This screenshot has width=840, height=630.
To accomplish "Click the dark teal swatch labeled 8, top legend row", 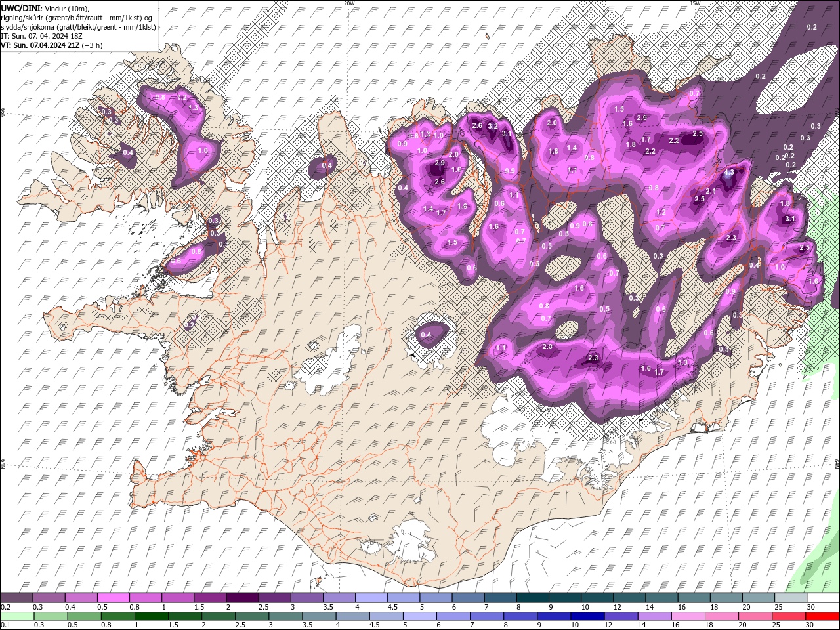I will pyautogui.click(x=533, y=598).
